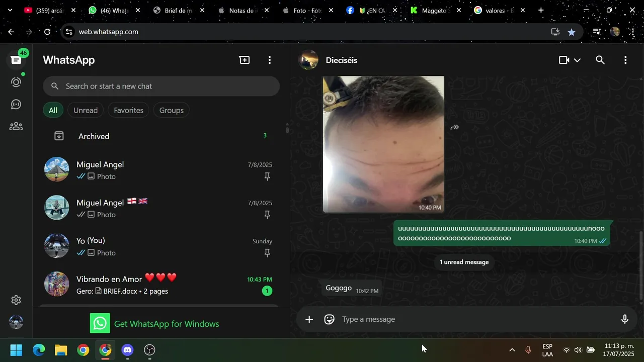Open Dieciséis contact info from header name

(342, 60)
